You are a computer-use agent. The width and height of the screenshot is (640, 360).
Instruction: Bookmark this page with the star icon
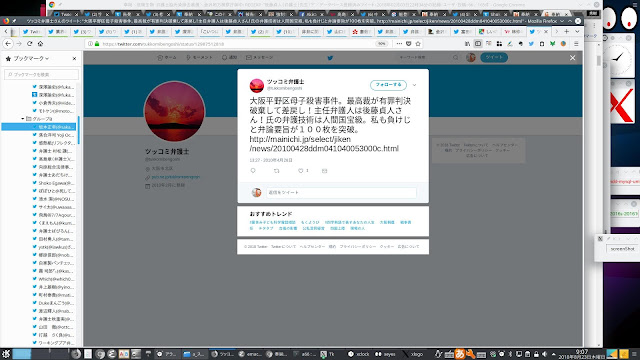(418, 44)
